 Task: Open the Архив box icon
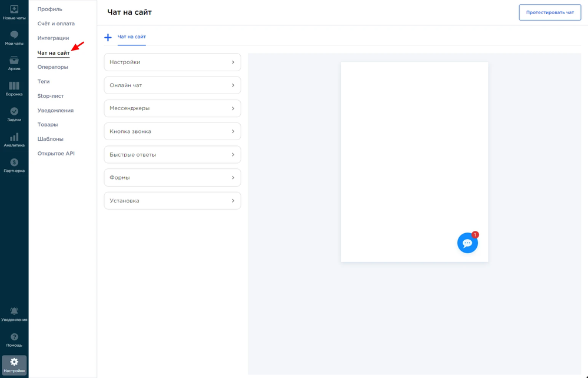[14, 61]
